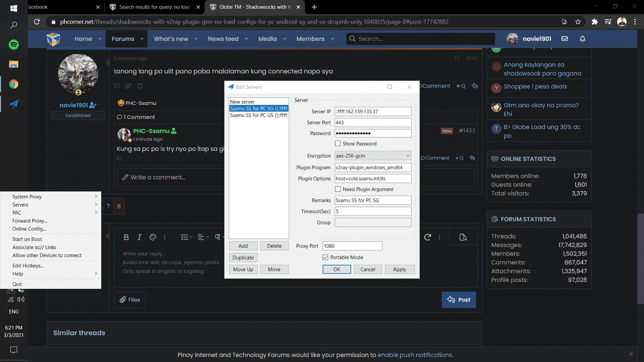The width and height of the screenshot is (644, 362).
Task: Click Cancel in Edit Servers dialog
Action: (368, 269)
